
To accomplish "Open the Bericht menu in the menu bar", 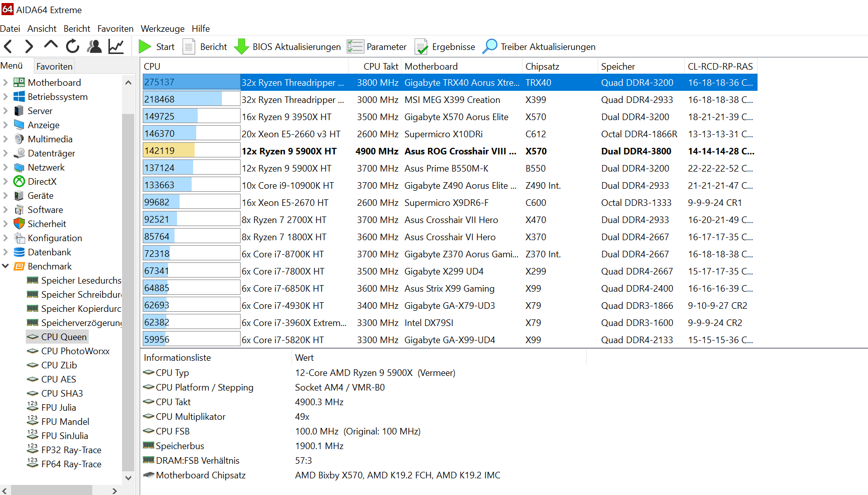I will tap(77, 29).
